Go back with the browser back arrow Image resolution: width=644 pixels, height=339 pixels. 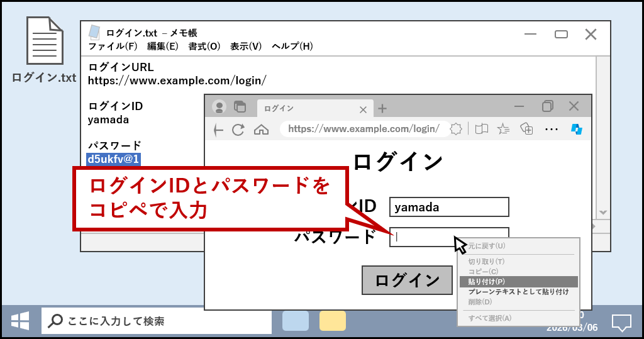(x=218, y=130)
